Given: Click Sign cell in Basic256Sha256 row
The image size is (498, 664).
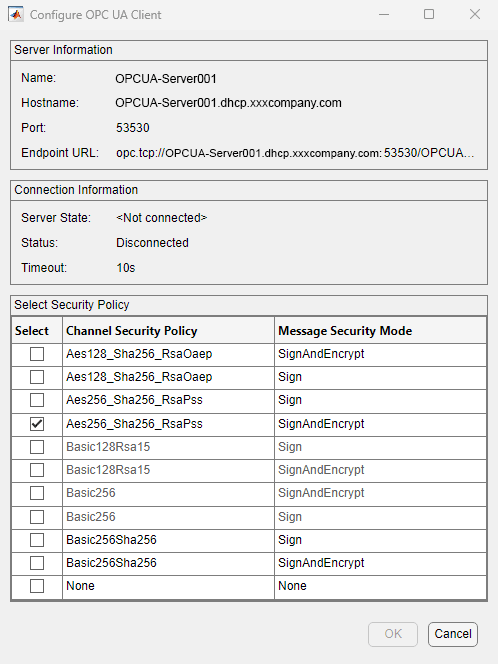Looking at the screenshot, I should pos(380,540).
